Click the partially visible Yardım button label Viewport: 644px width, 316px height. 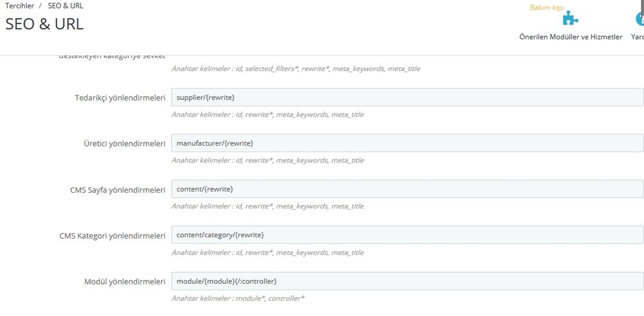click(x=637, y=37)
